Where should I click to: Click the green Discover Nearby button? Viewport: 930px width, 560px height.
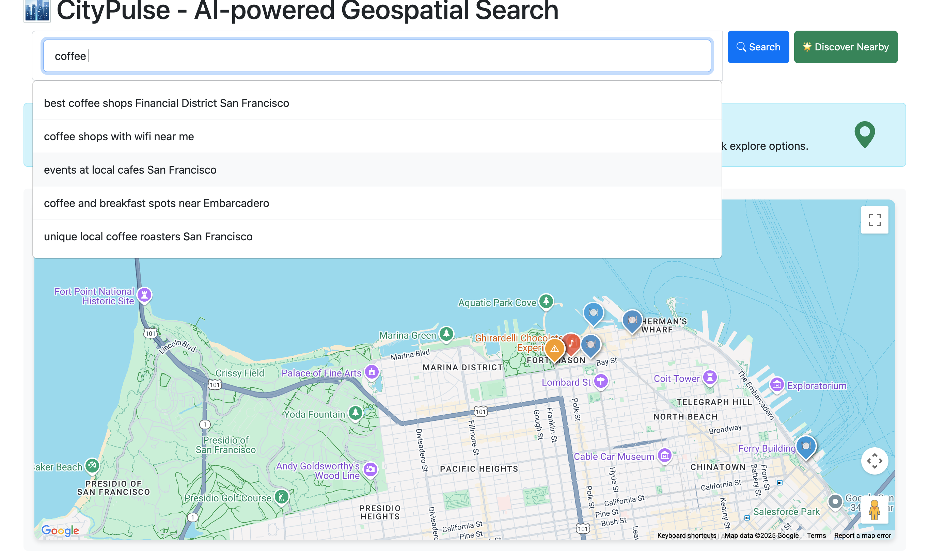tap(846, 47)
